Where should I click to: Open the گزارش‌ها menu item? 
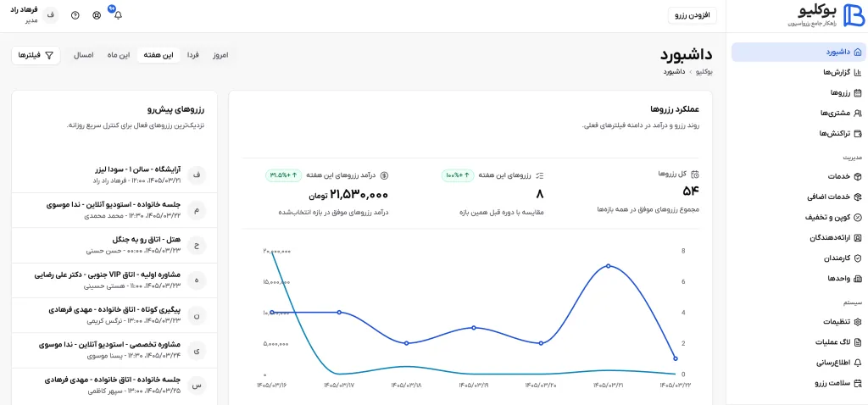(x=797, y=73)
